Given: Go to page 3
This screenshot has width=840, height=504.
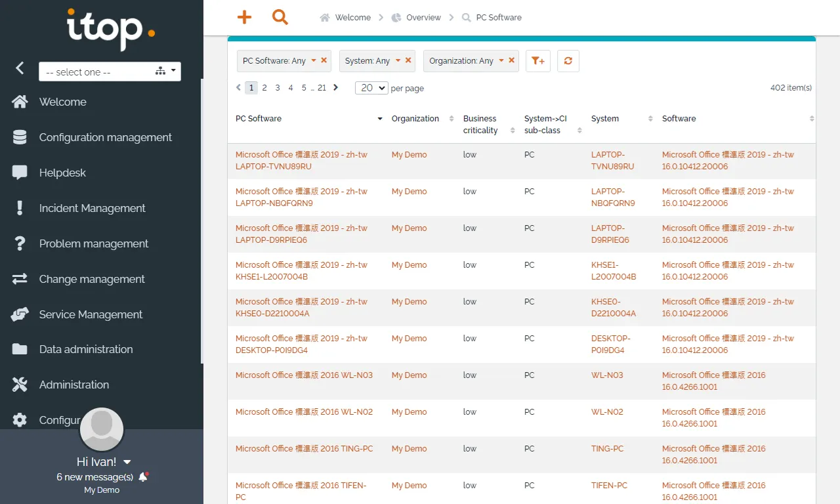Looking at the screenshot, I should point(278,87).
